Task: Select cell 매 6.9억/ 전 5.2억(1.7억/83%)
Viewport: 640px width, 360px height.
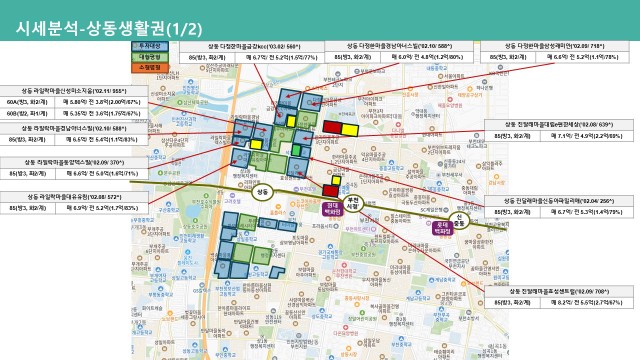Action: (101, 208)
